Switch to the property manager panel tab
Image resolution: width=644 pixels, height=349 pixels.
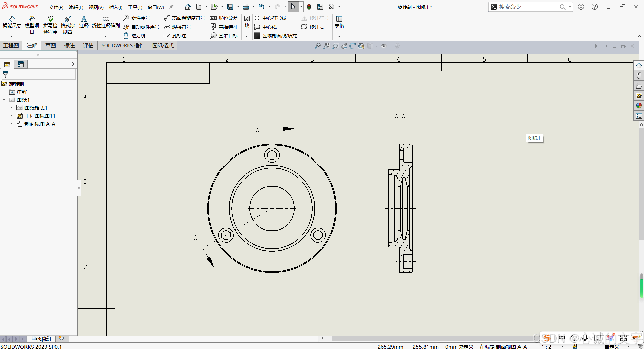pos(21,64)
